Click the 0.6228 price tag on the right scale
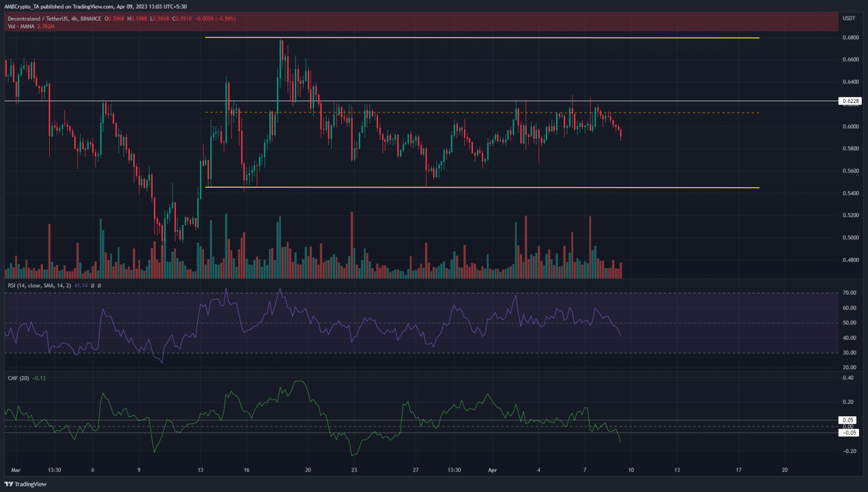This screenshot has height=492, width=868. [x=851, y=100]
